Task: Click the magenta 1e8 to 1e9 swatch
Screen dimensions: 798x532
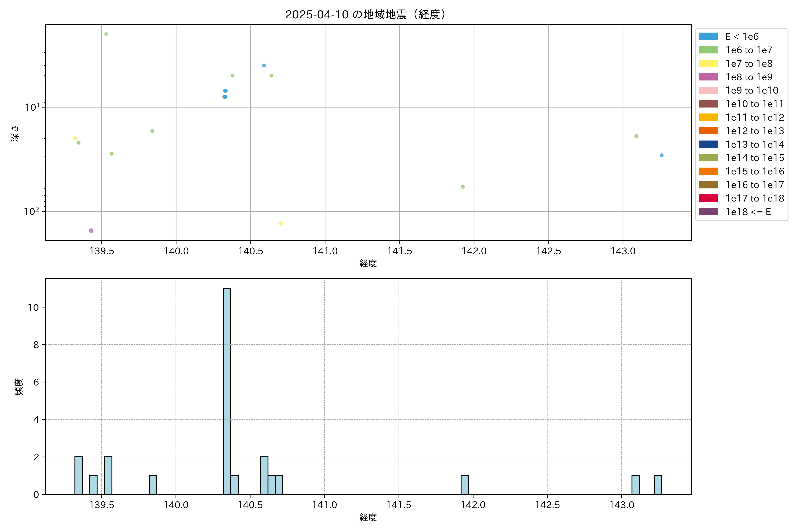Action: [708, 77]
